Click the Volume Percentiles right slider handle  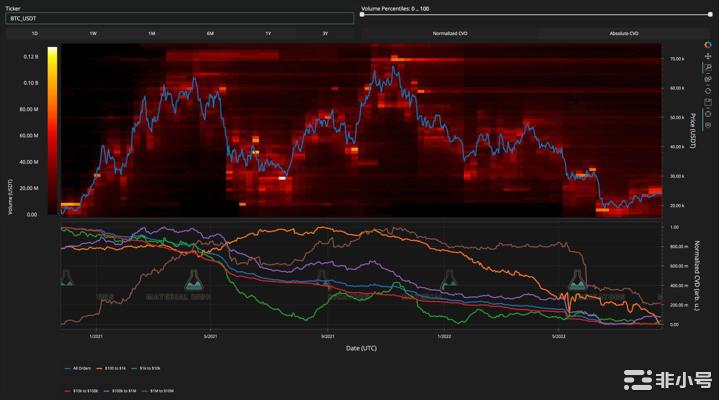click(x=711, y=16)
